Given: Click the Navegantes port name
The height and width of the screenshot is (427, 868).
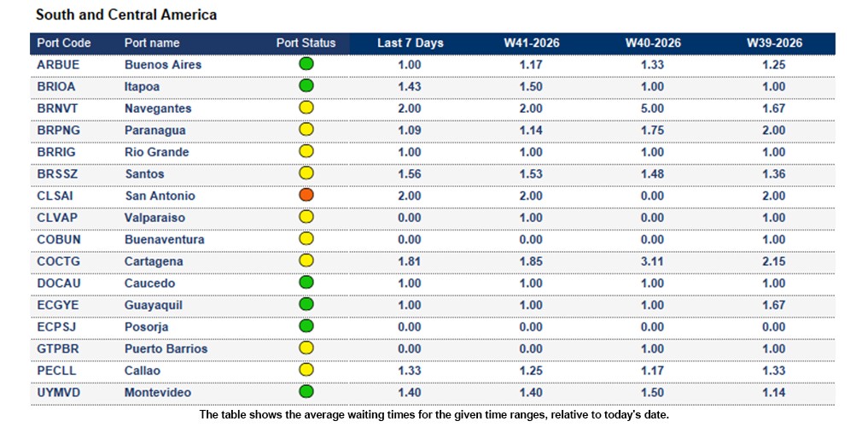Looking at the screenshot, I should point(158,109).
